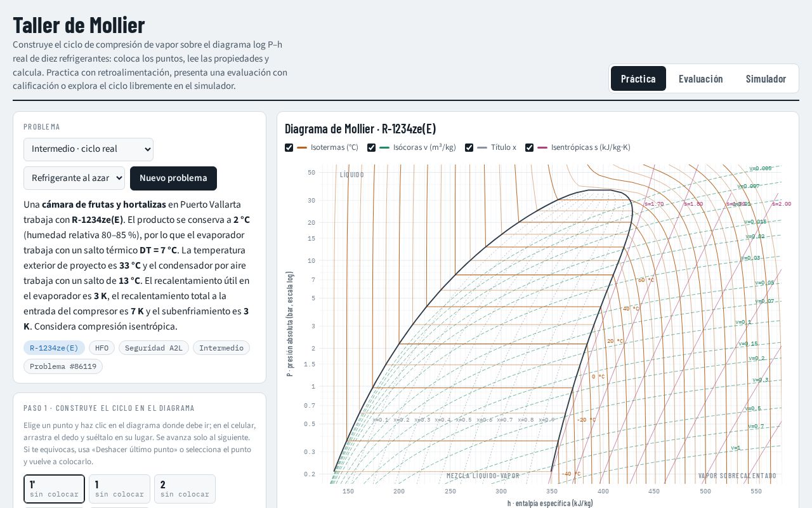Screen dimensions: 812x508
Task: Toggle the Isócoras v checkbox
Action: coord(372,147)
